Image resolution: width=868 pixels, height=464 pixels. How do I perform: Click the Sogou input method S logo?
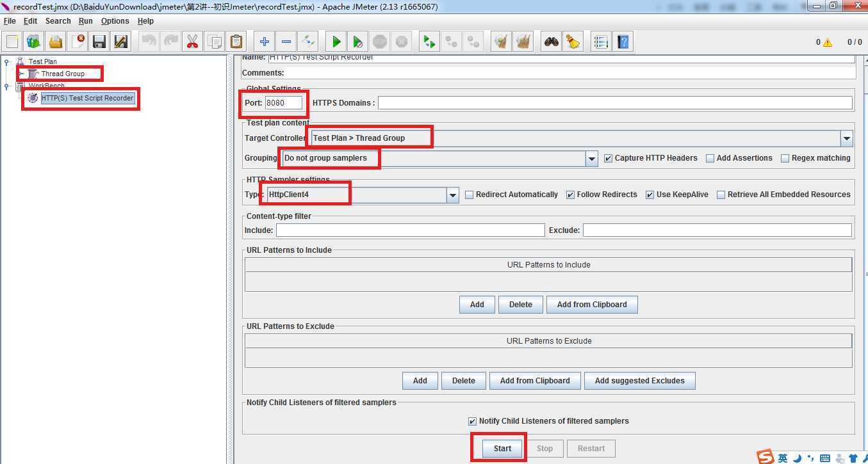766,457
